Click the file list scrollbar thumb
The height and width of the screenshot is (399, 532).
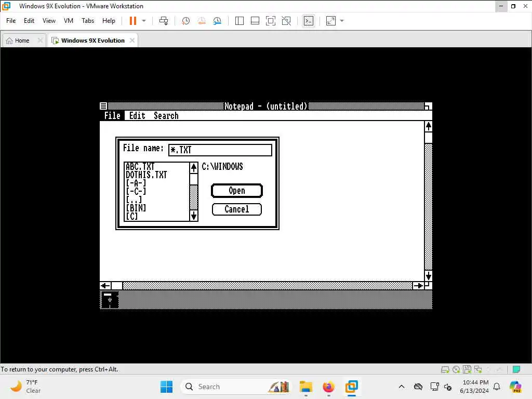(194, 179)
